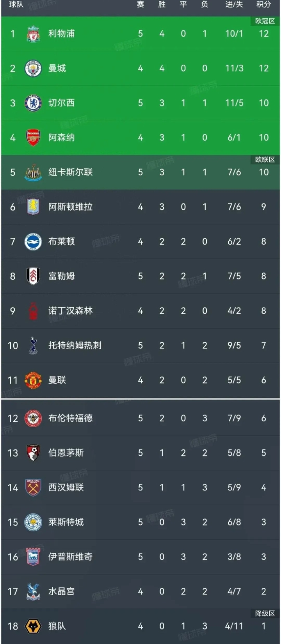The image size is (281, 644).
Task: Click the Wolves wolf-head logo
Action: 33,626
